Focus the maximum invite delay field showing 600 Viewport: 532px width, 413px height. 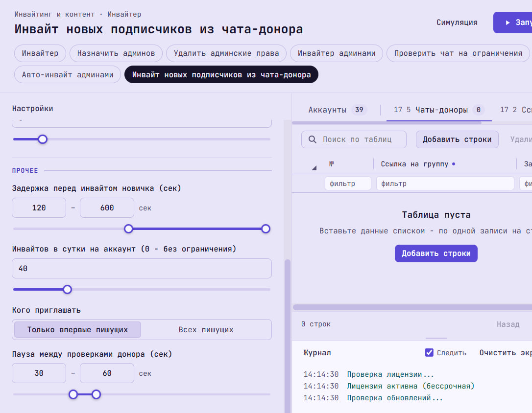[107, 207]
